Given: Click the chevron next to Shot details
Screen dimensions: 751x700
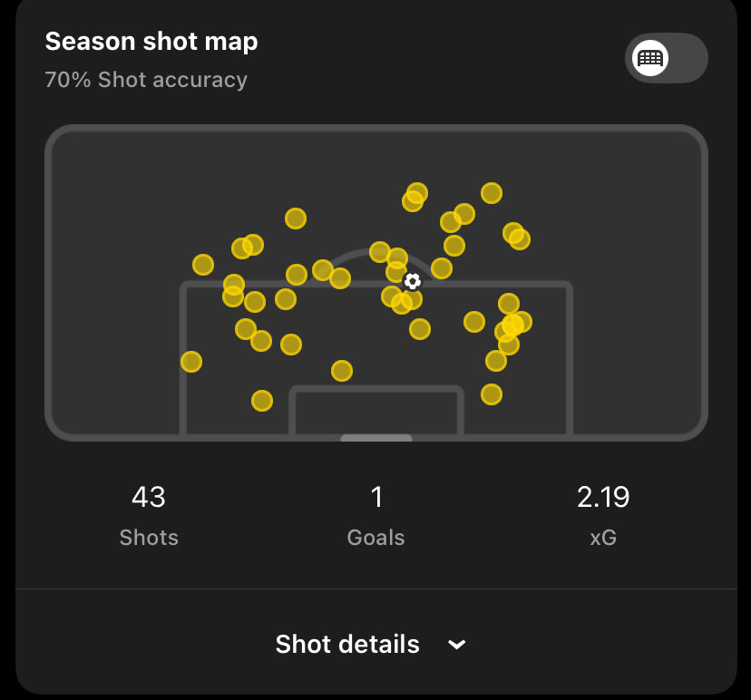Looking at the screenshot, I should (457, 645).
